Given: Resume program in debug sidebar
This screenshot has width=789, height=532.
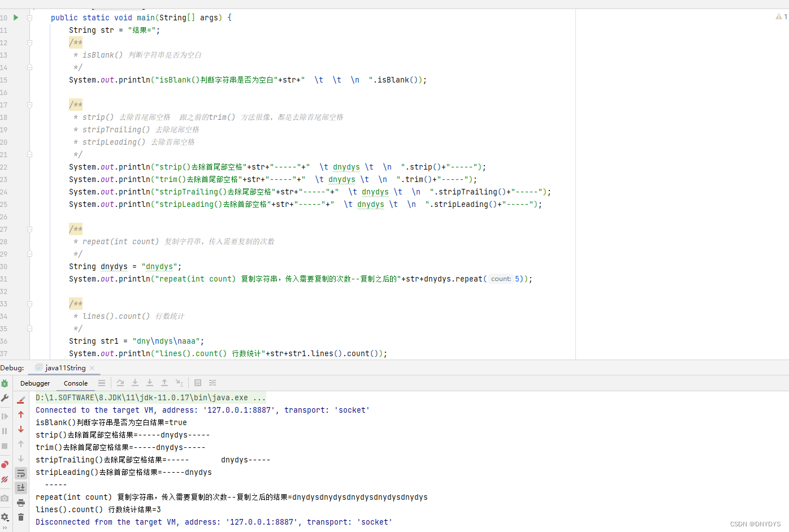Looking at the screenshot, I should click(5, 416).
